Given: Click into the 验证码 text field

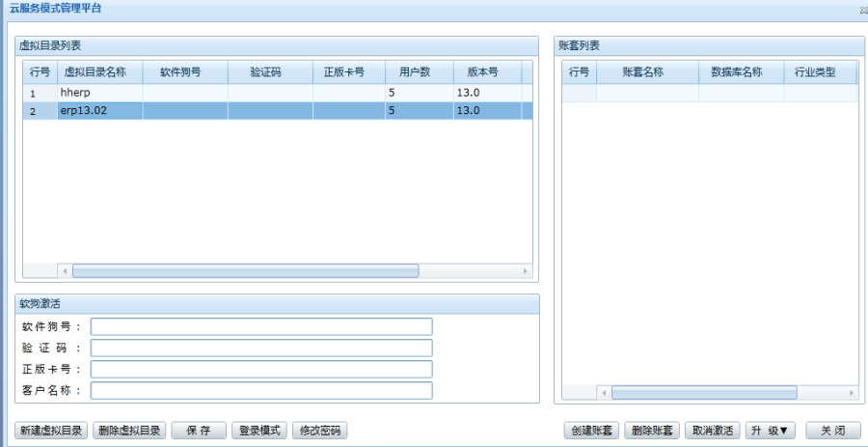Looking at the screenshot, I should point(261,348).
